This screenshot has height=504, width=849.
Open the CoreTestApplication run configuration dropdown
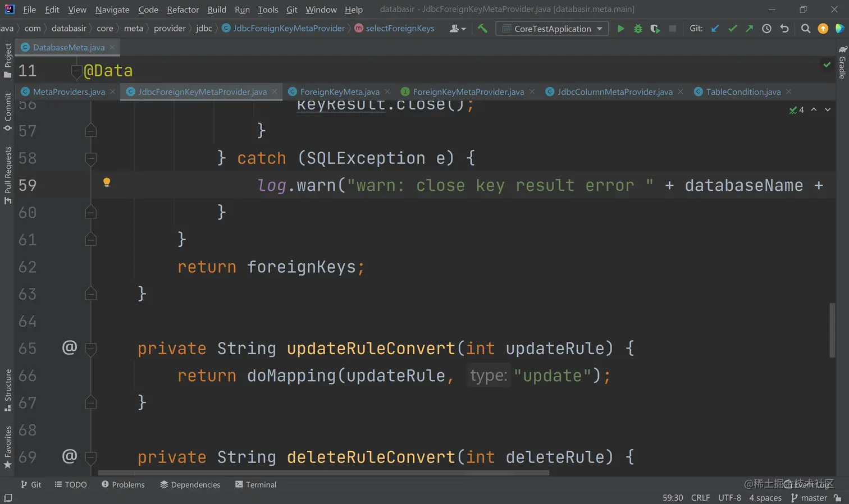(552, 29)
